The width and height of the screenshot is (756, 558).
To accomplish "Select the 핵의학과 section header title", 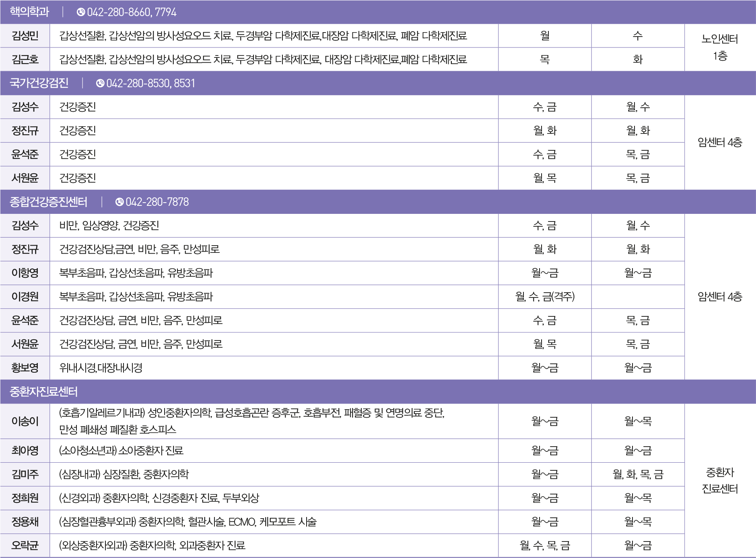I will 29,12.
